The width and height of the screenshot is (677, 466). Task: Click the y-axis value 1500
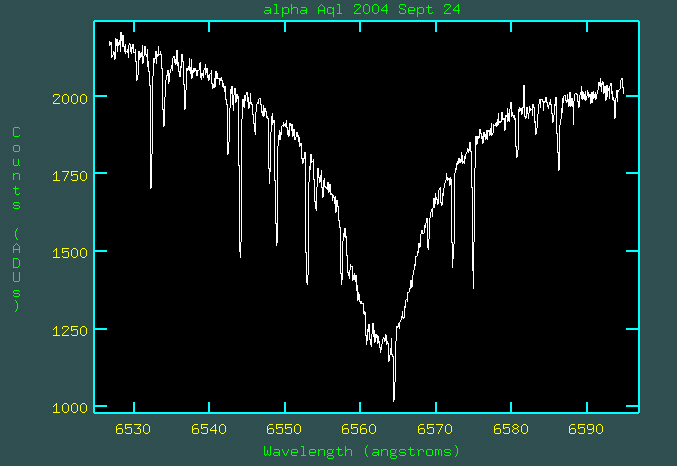click(x=70, y=253)
